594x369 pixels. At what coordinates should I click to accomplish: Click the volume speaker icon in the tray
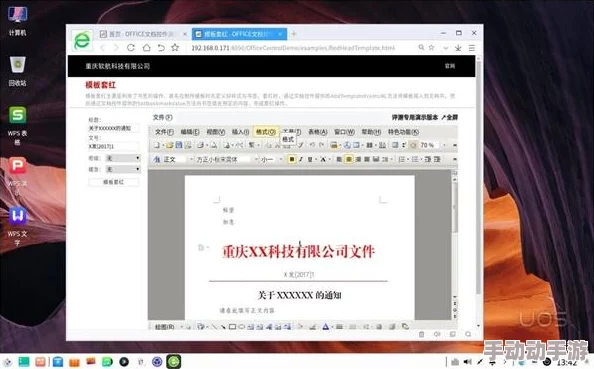click(468, 362)
